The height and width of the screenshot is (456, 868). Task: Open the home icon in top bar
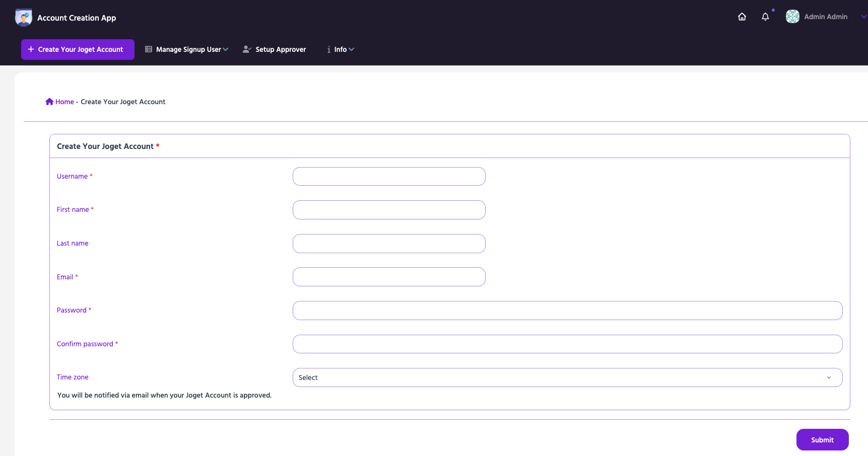[742, 17]
